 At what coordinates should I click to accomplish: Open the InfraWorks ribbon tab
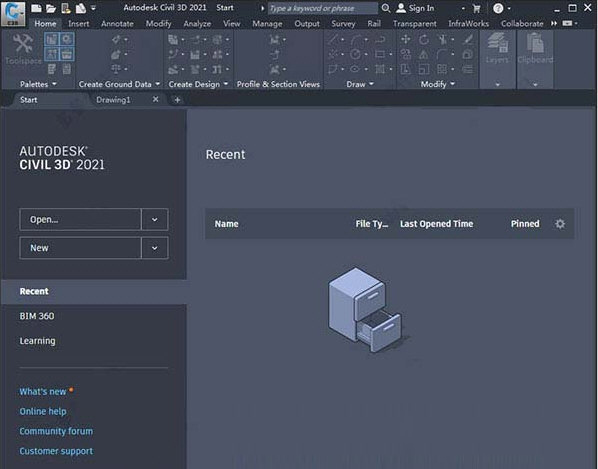(469, 24)
